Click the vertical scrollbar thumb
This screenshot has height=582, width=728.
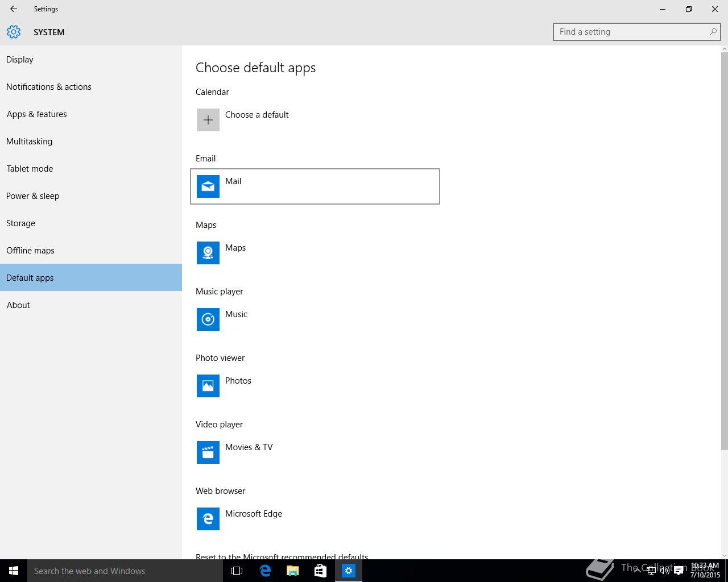tap(724, 250)
